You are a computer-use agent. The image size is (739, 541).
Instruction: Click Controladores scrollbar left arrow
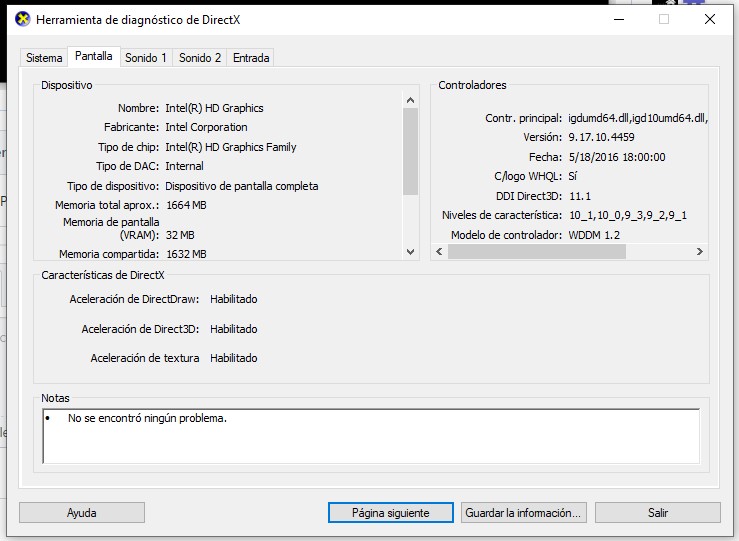(439, 252)
